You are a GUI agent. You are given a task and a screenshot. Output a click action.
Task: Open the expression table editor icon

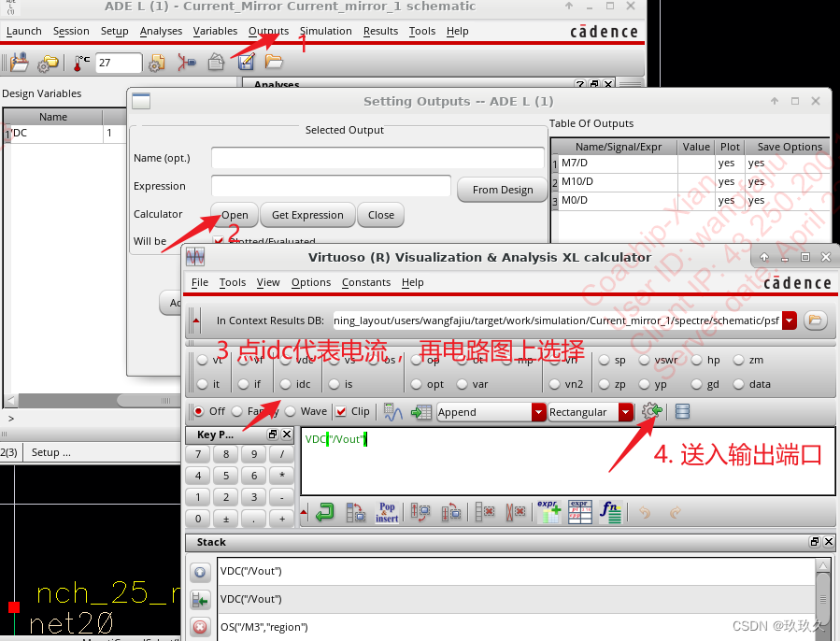579,512
